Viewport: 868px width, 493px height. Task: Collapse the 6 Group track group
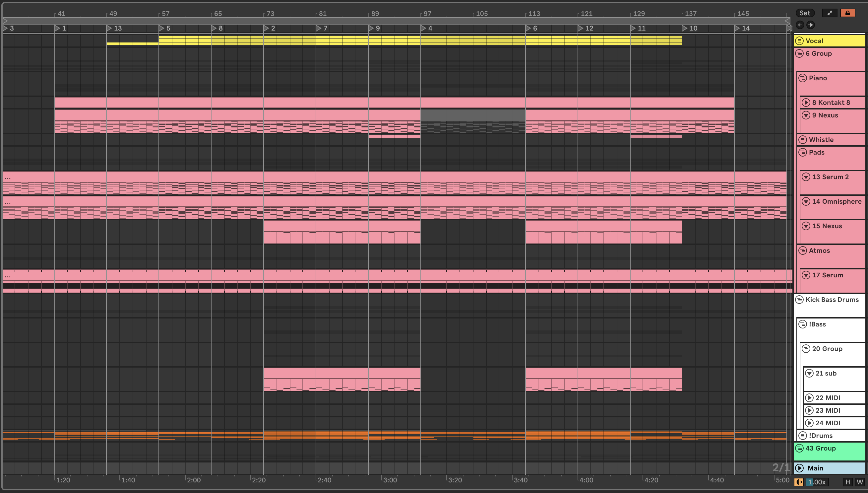click(x=799, y=53)
